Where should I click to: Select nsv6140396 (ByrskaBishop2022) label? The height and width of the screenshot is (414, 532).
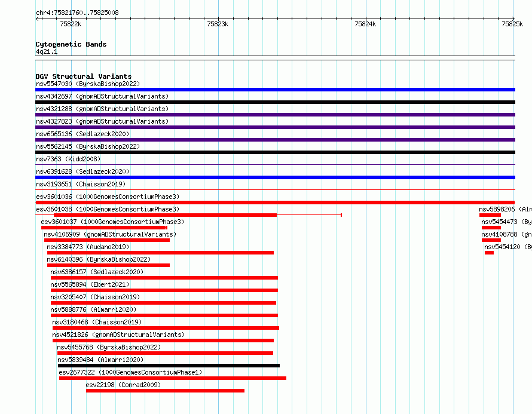click(x=99, y=259)
